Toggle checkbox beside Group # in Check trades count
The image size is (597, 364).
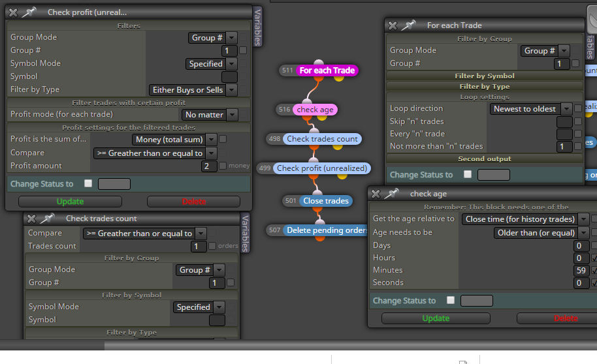click(x=231, y=282)
